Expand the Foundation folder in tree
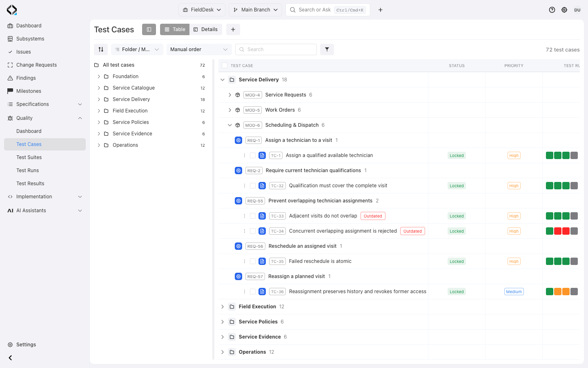The width and height of the screenshot is (588, 368). coord(99,76)
